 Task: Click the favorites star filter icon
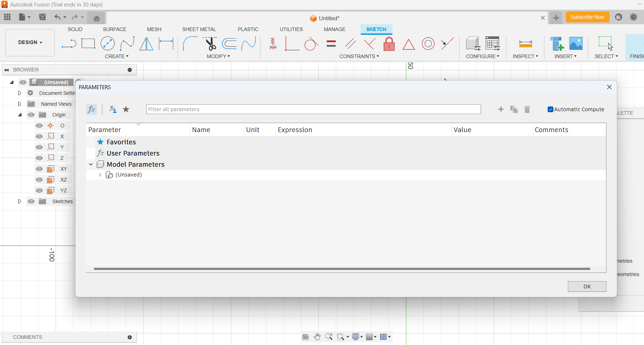126,109
